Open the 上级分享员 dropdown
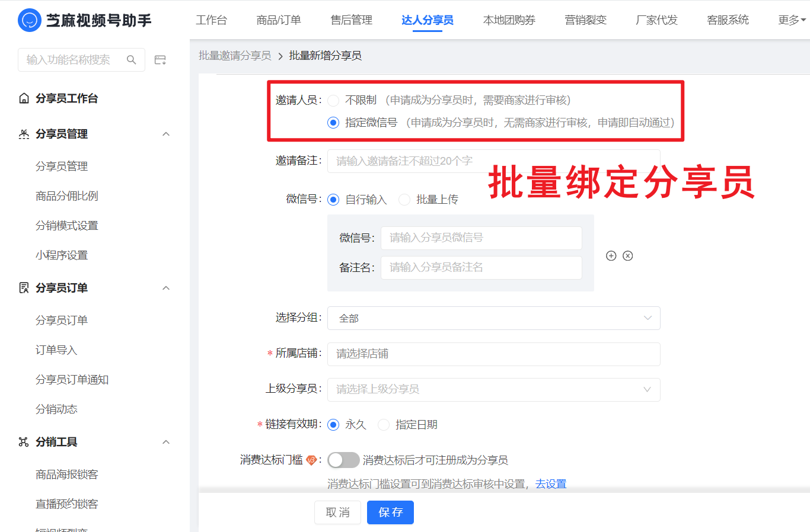The image size is (810, 532). tap(494, 389)
